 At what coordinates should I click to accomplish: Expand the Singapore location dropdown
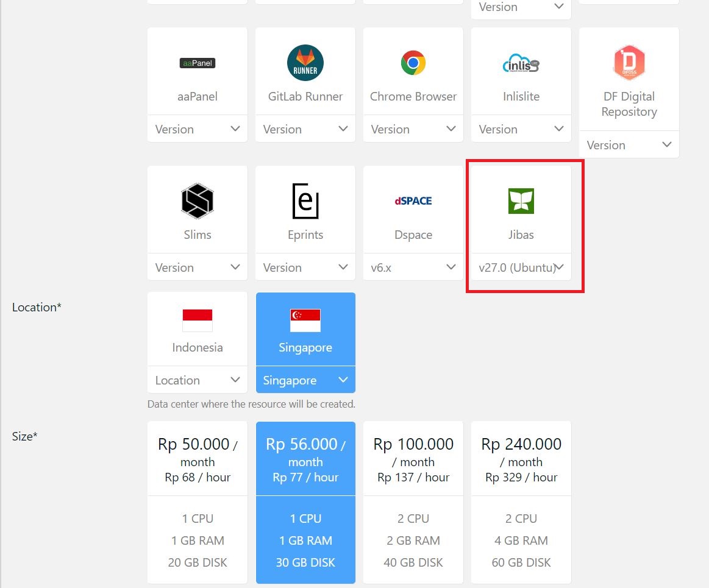pos(305,380)
